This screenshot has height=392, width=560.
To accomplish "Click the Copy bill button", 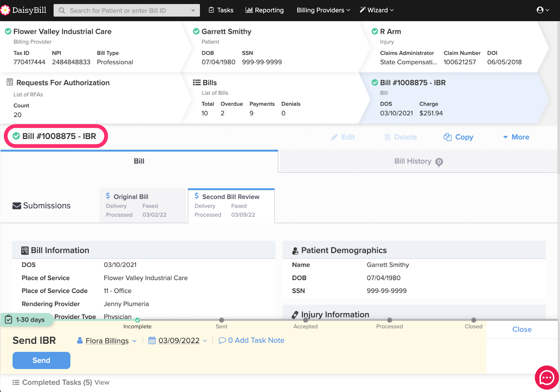I will [x=458, y=137].
